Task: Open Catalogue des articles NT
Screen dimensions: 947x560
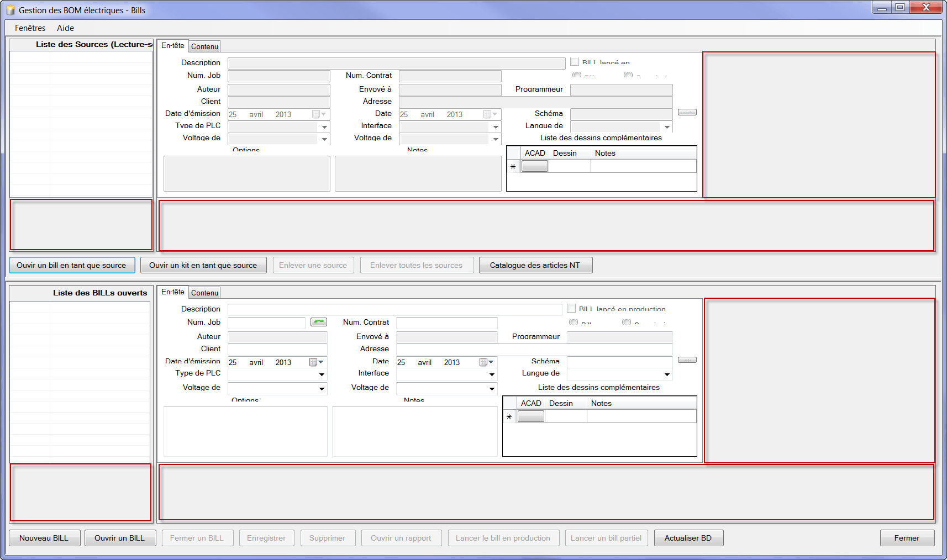Action: point(535,265)
